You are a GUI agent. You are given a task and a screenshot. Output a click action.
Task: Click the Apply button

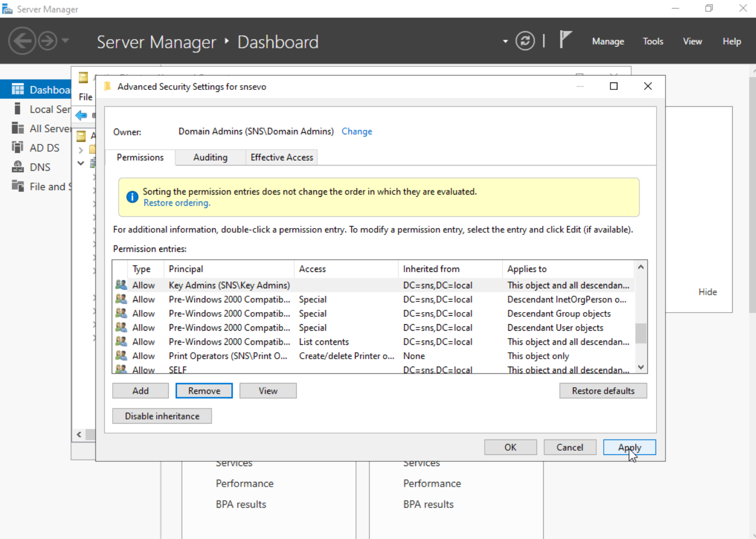coord(630,447)
